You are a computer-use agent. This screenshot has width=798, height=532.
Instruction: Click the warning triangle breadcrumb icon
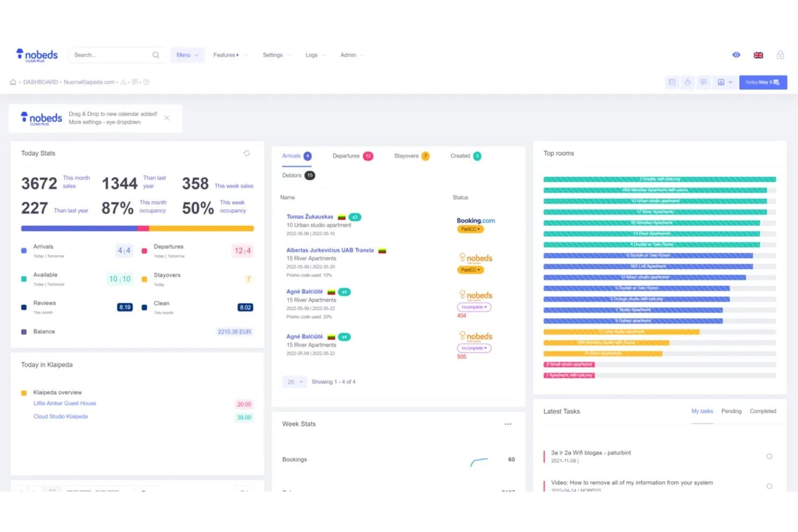tap(123, 82)
